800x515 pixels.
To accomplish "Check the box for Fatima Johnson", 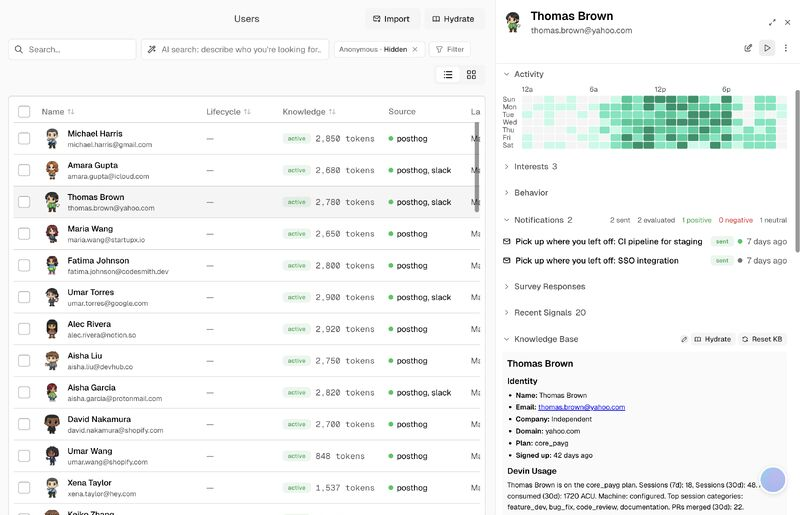I will 24,265.
